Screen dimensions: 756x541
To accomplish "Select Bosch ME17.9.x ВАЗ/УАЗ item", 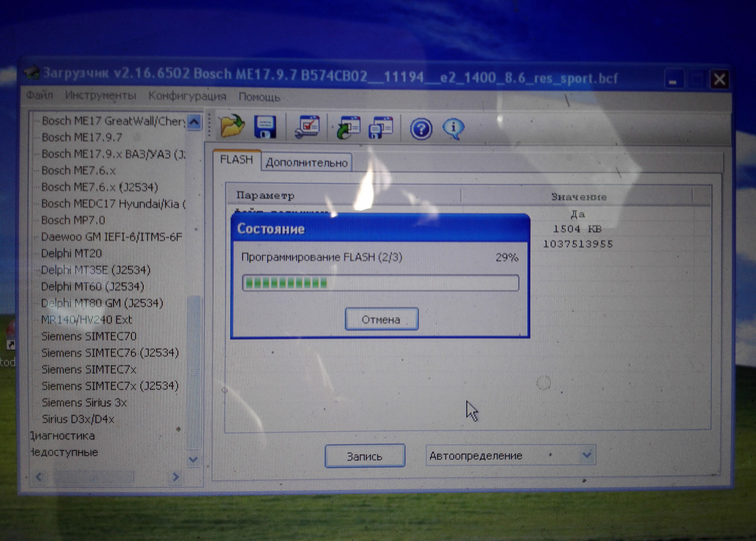I will pyautogui.click(x=113, y=154).
